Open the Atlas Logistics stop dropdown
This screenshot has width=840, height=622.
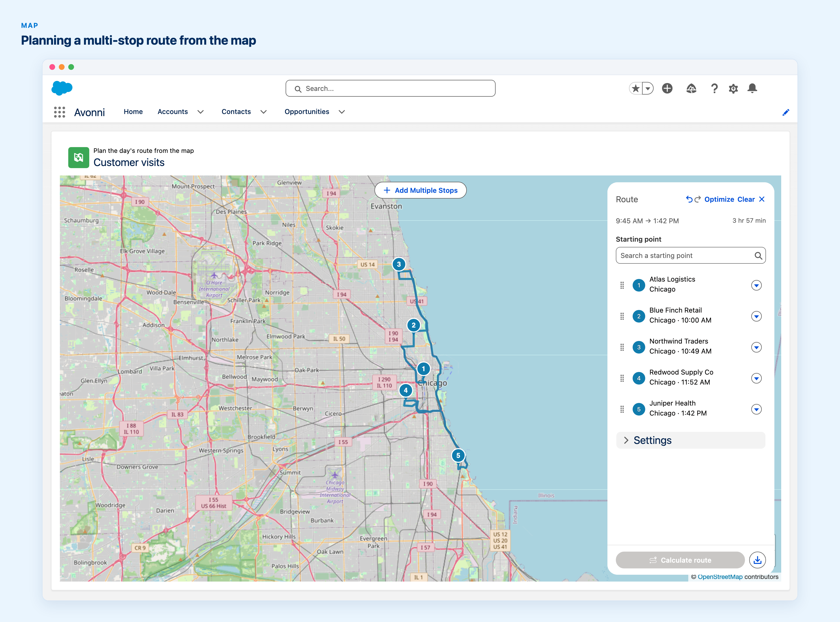click(757, 286)
